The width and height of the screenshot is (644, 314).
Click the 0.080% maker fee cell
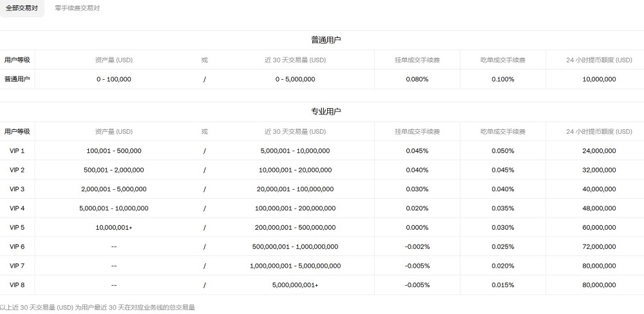(417, 79)
